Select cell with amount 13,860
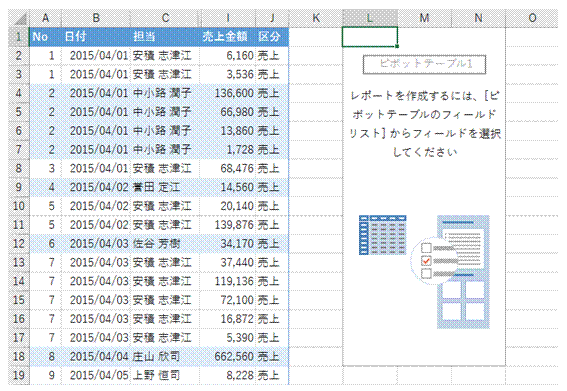Viewport: 567px width, 391px height. coord(228,131)
